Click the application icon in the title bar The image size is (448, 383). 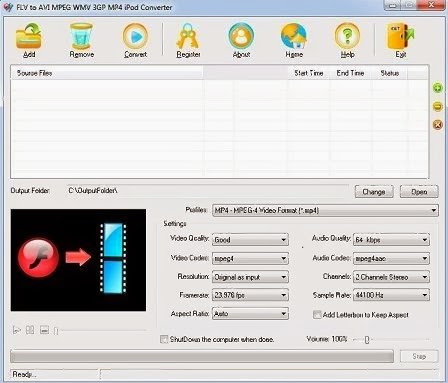8,7
